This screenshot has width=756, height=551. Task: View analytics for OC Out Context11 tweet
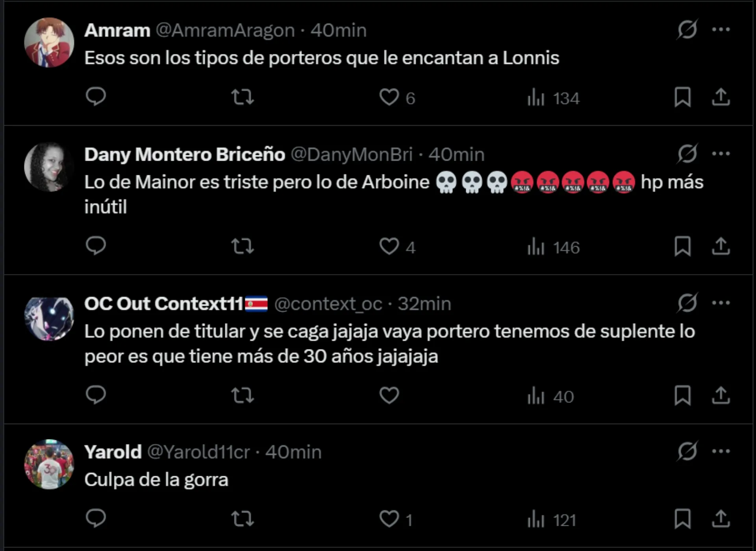(550, 396)
